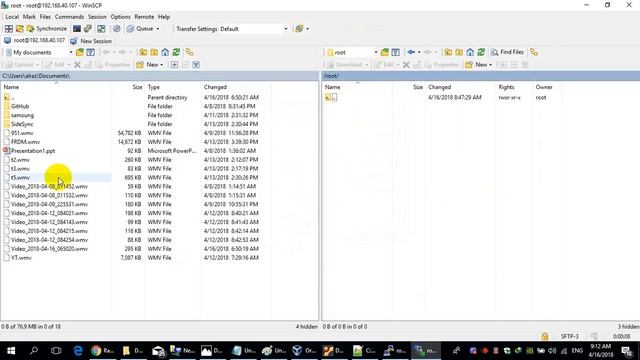The width and height of the screenshot is (640, 360).
Task: Open Windows Start button
Action: click(x=11, y=351)
